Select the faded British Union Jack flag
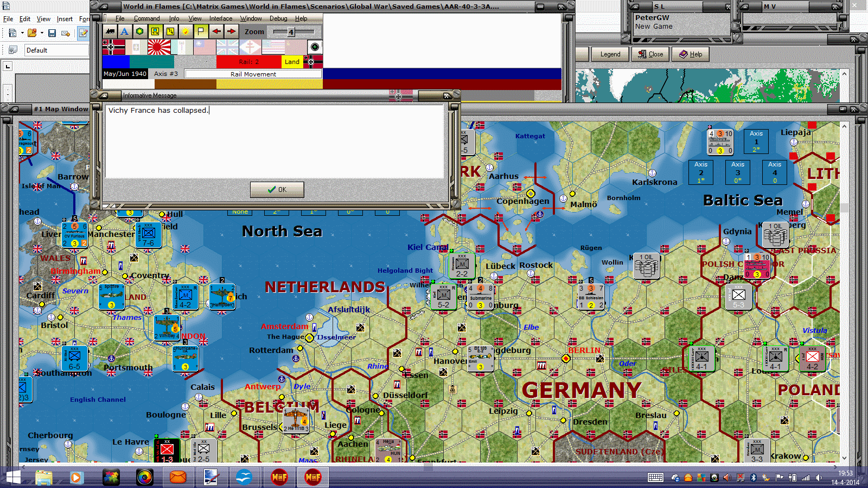 tap(227, 47)
